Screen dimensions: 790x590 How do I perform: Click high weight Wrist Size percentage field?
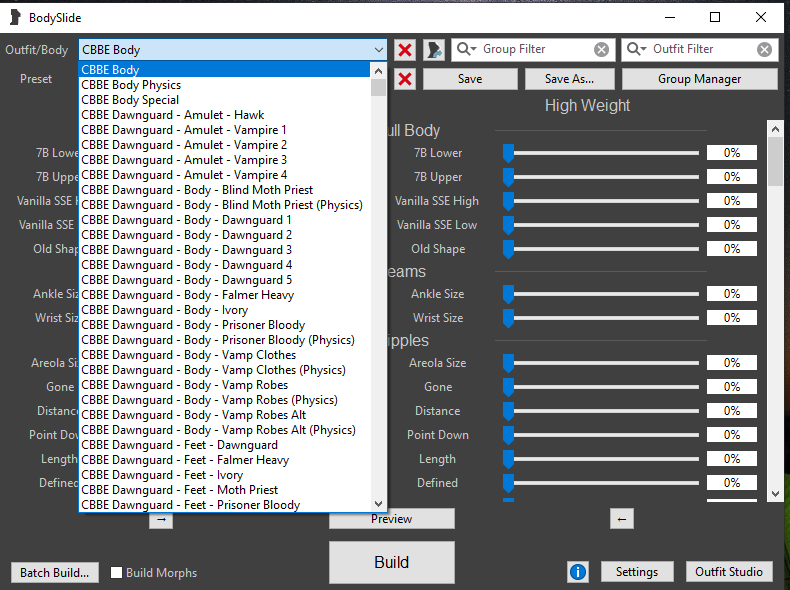click(732, 318)
